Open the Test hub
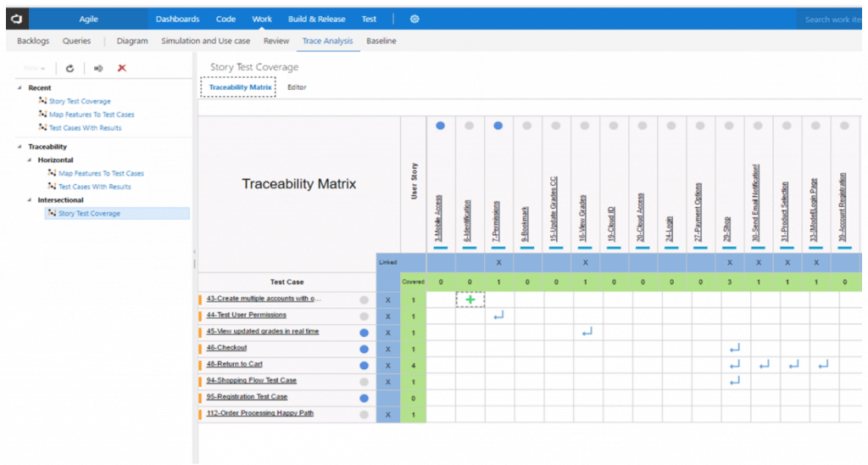The height and width of the screenshot is (465, 868). point(370,19)
